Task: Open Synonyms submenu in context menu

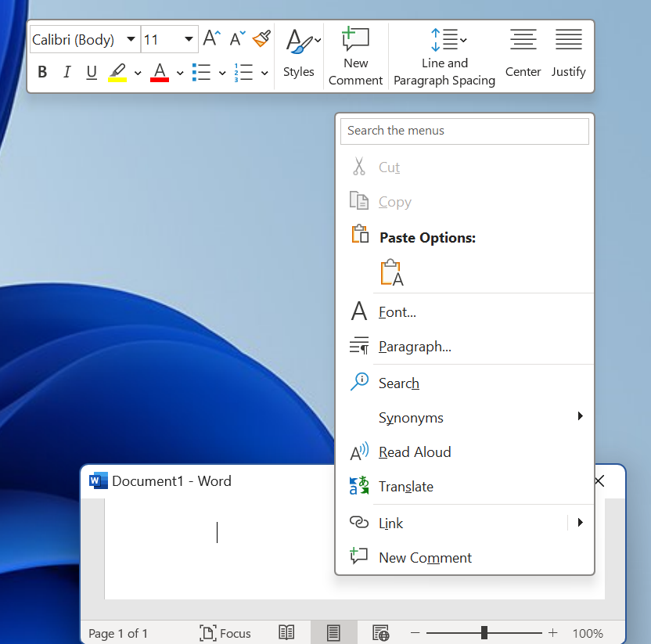Action: 411,418
